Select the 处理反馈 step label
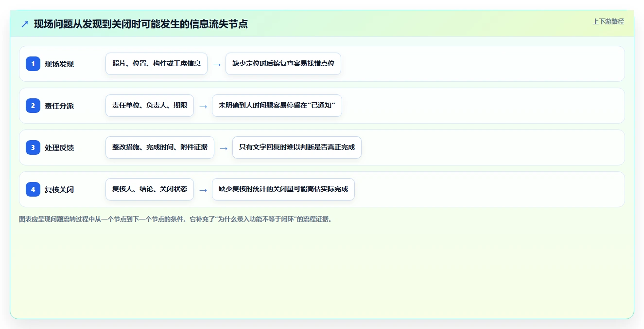This screenshot has height=329, width=644. click(x=59, y=147)
